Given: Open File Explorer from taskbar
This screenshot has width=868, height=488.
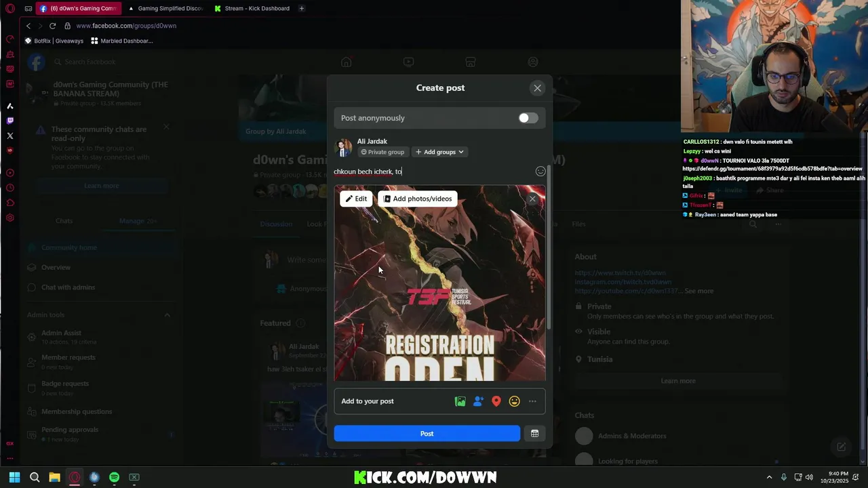Looking at the screenshot, I should [54, 477].
